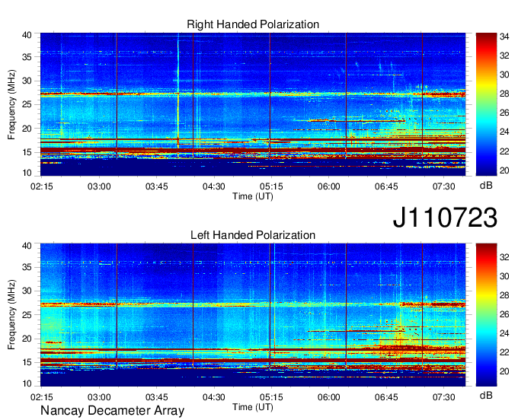Click the 05:15 time tick of Left Handed plot
Screen dimensions: 518x420
[x=271, y=397]
